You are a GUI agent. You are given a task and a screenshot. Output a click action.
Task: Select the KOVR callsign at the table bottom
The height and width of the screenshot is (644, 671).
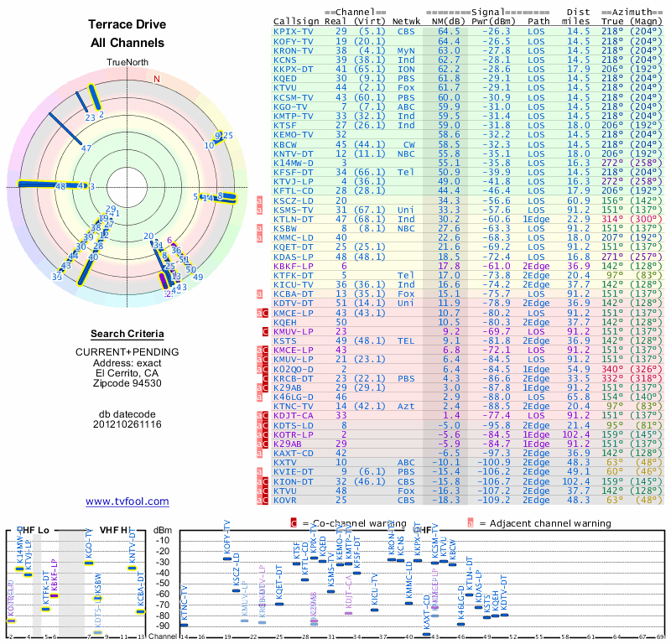(x=285, y=500)
